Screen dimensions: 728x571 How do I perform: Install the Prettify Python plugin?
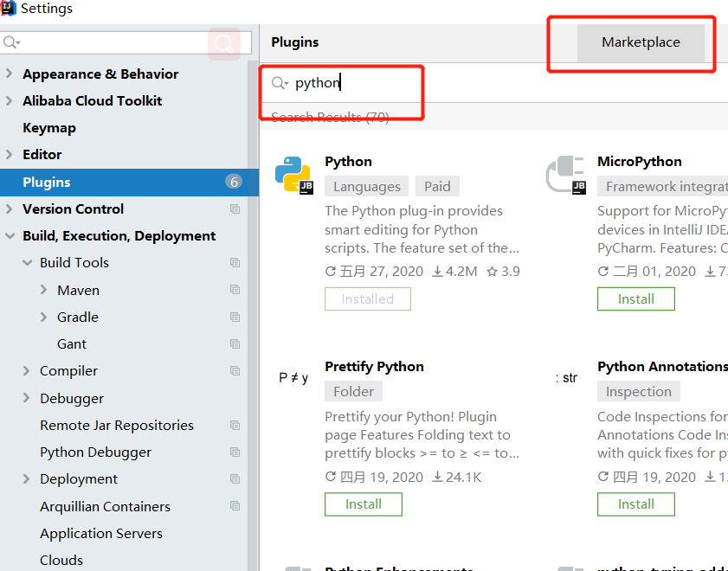point(363,504)
